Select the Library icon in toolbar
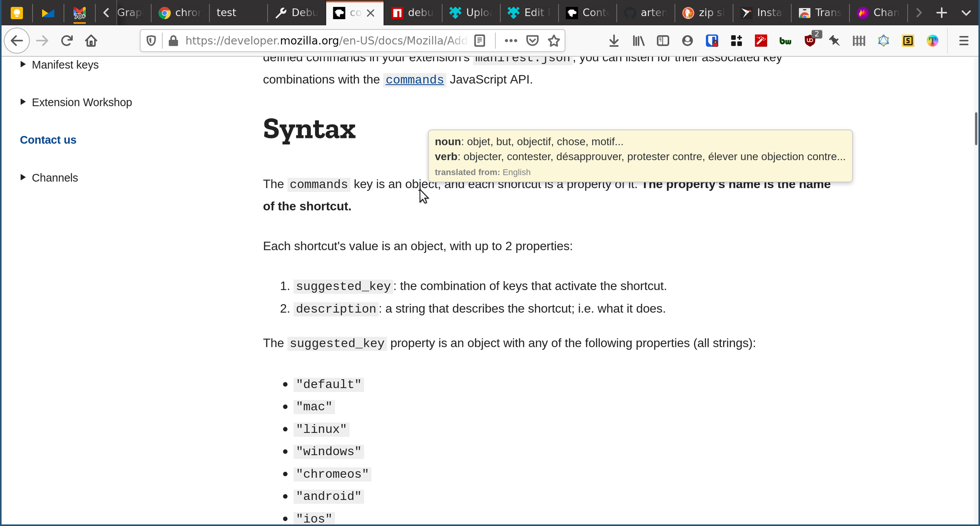This screenshot has width=980, height=526. 638,41
